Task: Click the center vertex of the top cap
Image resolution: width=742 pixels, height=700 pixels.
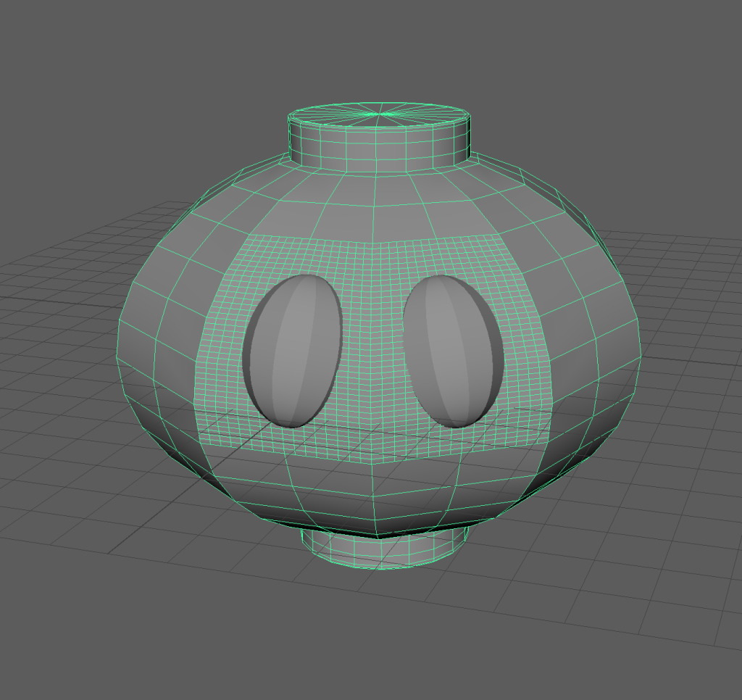Action: [379, 113]
